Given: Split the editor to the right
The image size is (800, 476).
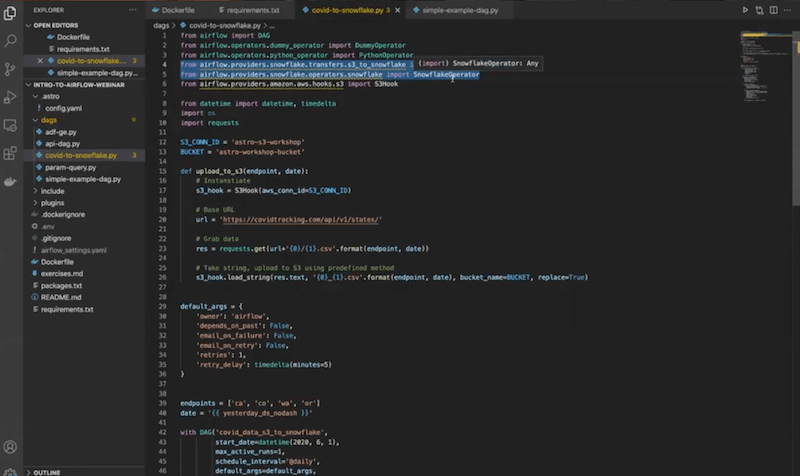Looking at the screenshot, I should pyautogui.click(x=773, y=10).
